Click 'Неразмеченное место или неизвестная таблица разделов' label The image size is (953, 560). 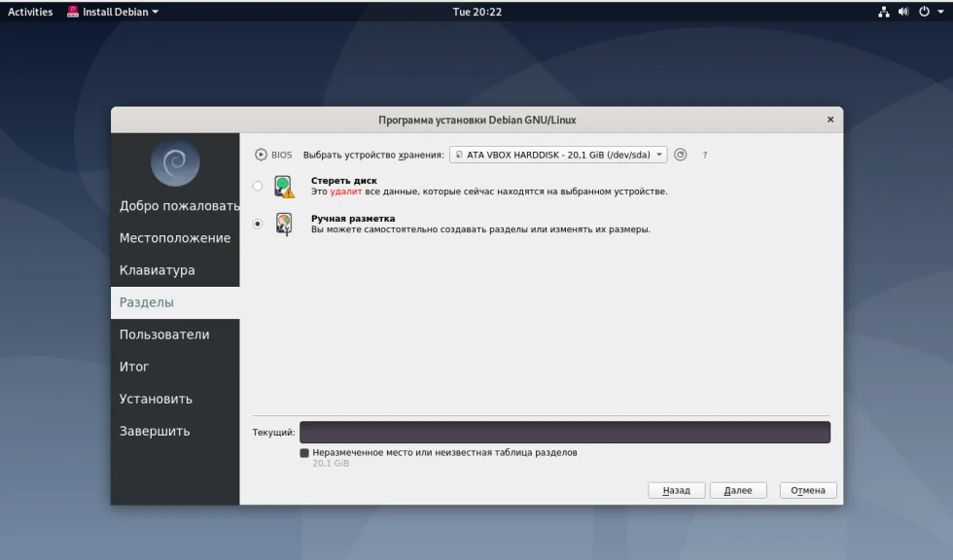[x=445, y=452]
